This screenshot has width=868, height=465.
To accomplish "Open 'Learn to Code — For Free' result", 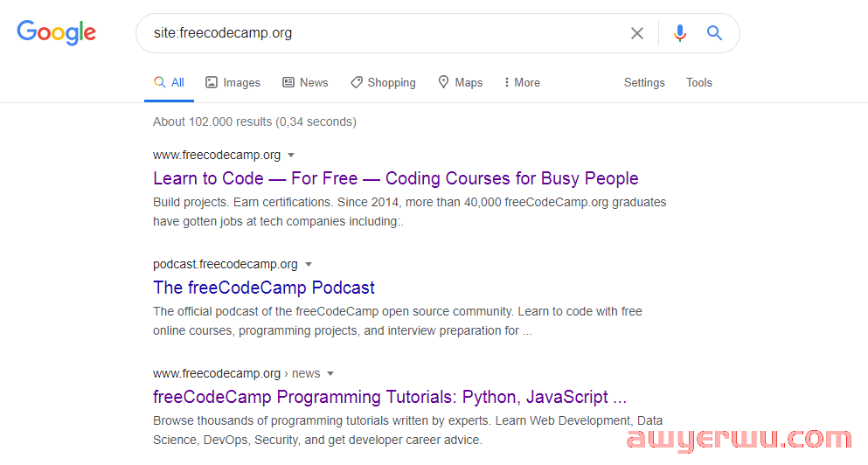I will click(396, 178).
